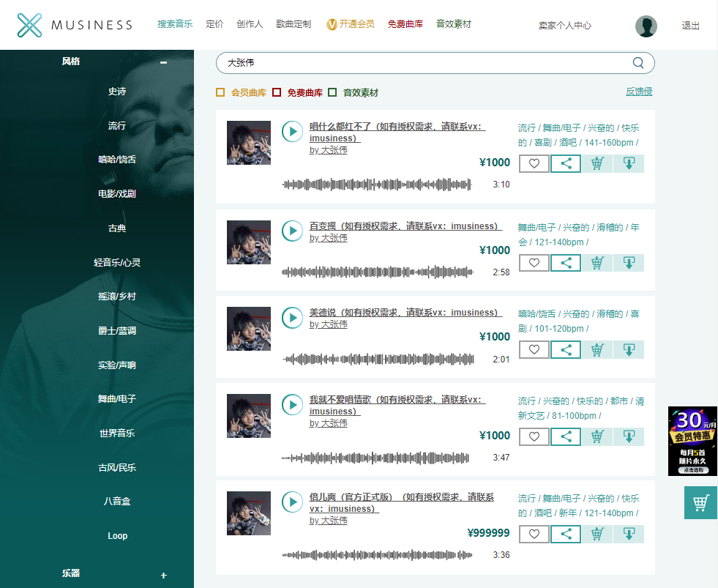Share the song 百变摇
Image resolution: width=718 pixels, height=588 pixels.
[x=566, y=263]
